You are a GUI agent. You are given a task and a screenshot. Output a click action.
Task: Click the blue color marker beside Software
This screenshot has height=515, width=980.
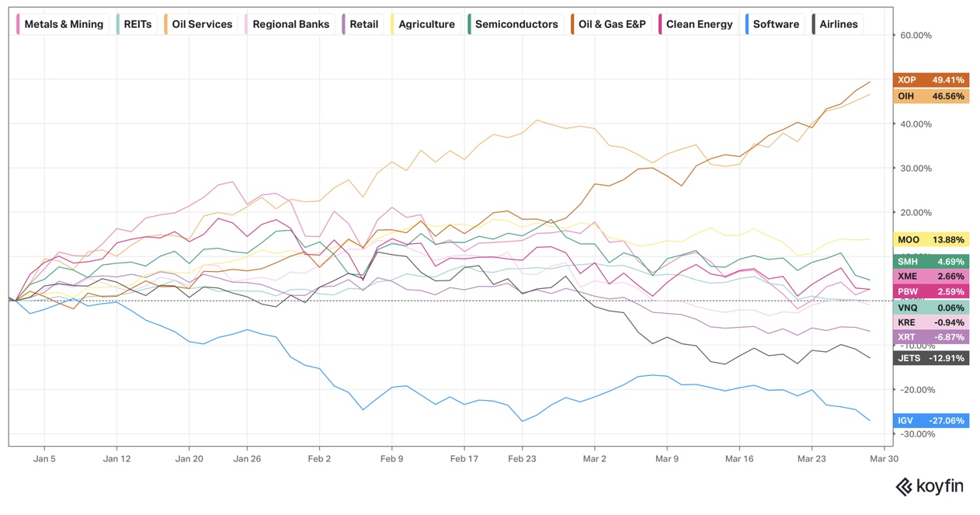click(x=746, y=24)
